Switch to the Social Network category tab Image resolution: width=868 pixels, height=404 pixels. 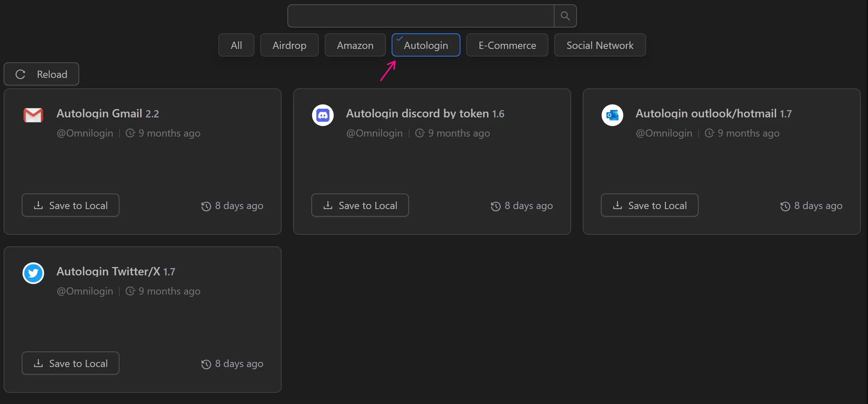(599, 45)
